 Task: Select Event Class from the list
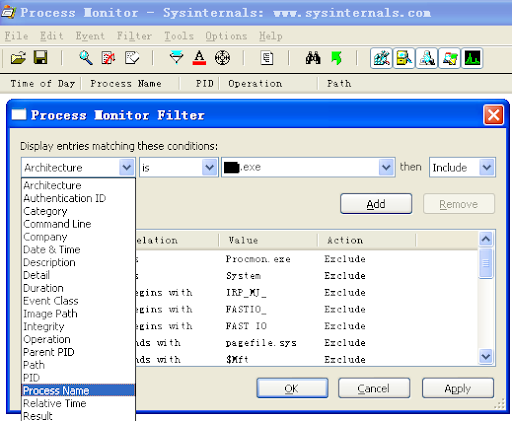[x=78, y=301]
